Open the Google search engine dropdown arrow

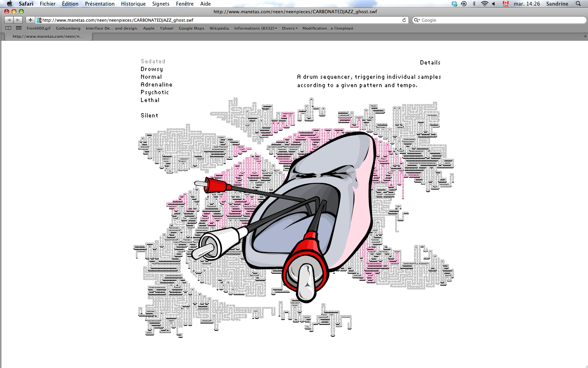(x=417, y=20)
